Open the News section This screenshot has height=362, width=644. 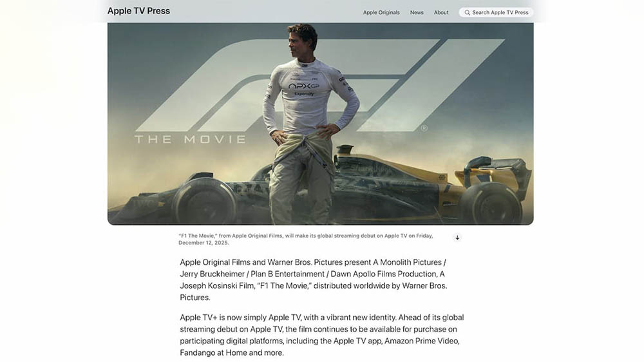pos(417,13)
